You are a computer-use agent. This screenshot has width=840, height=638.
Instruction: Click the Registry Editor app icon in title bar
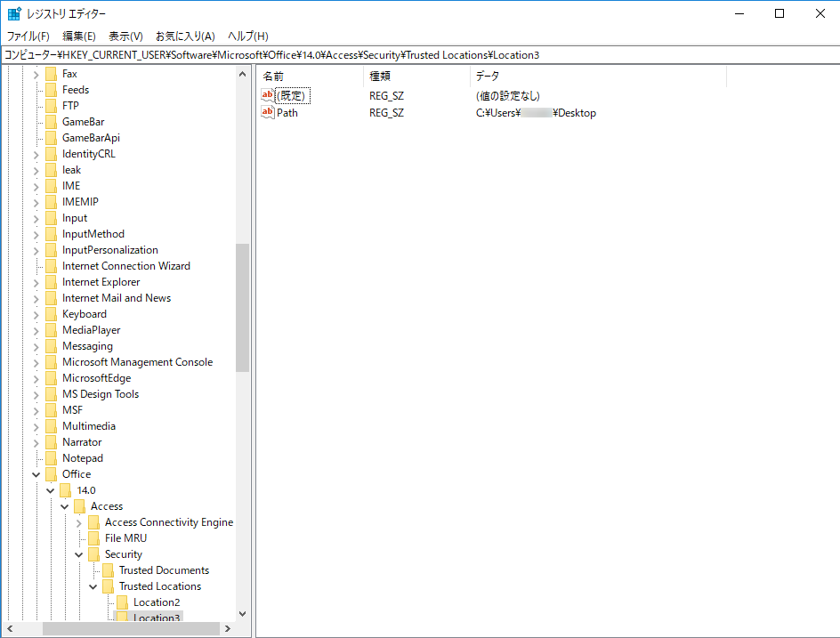(x=14, y=13)
